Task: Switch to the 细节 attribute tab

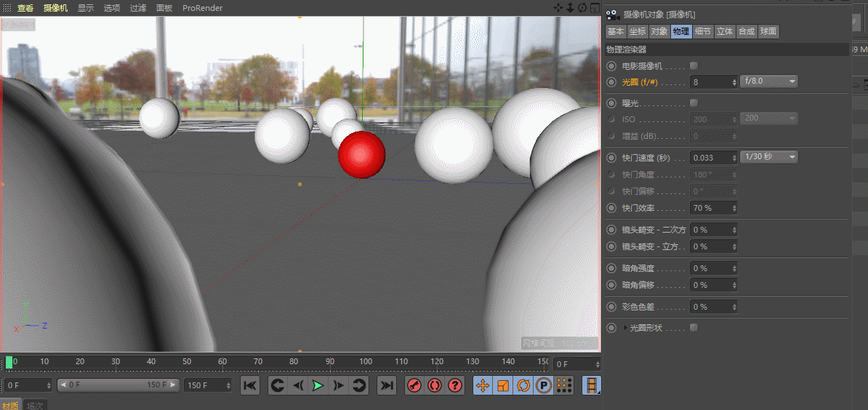Action: pyautogui.click(x=703, y=31)
